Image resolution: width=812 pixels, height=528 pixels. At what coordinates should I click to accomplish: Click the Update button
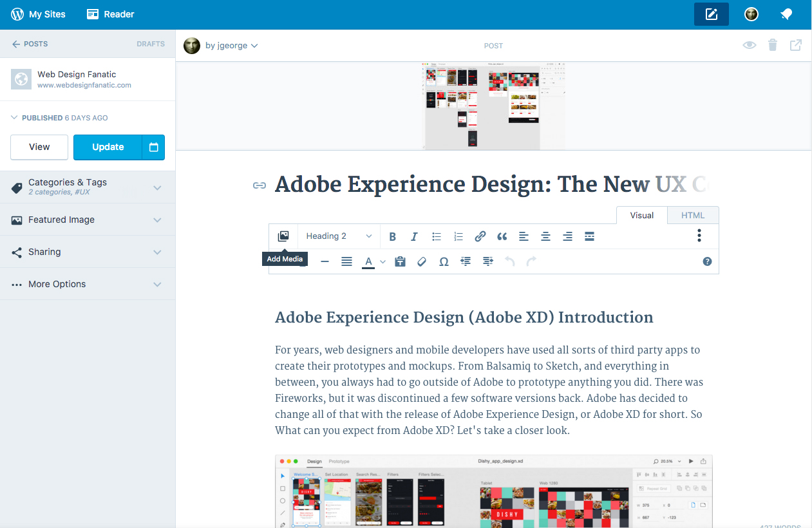[108, 147]
